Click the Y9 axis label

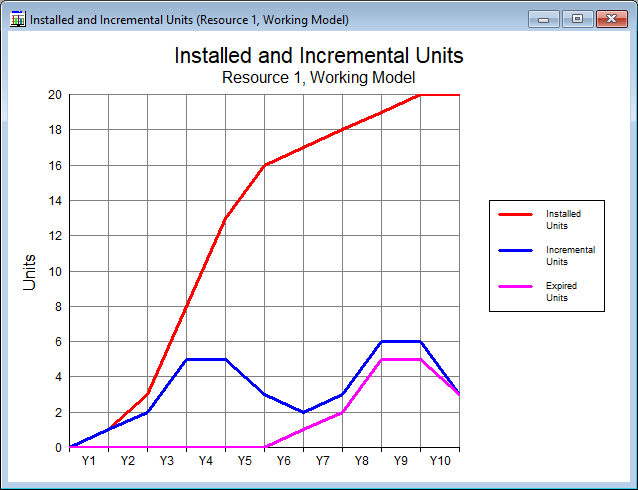(x=400, y=461)
